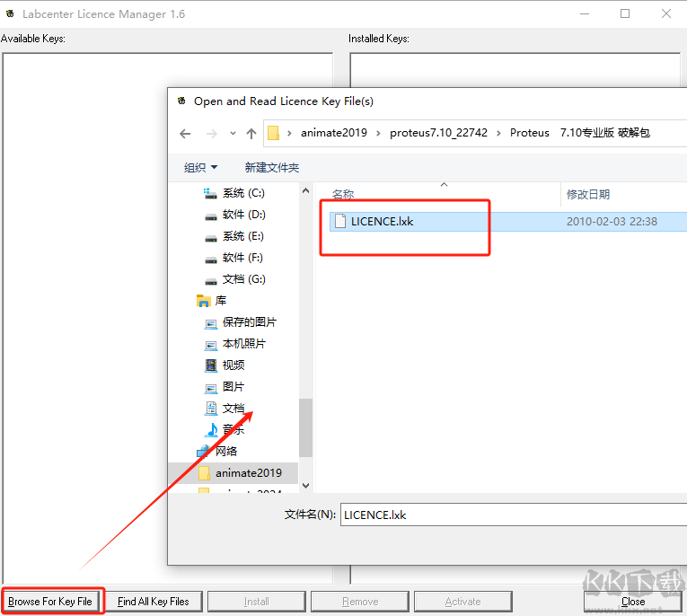Viewport: 687px width, 616px height.
Task: Click the Remove button
Action: pos(360,601)
